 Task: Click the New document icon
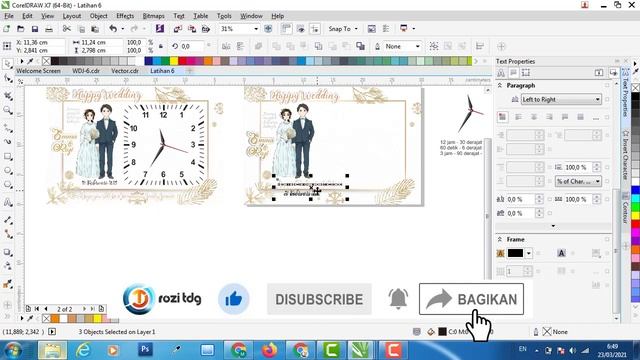[7, 29]
